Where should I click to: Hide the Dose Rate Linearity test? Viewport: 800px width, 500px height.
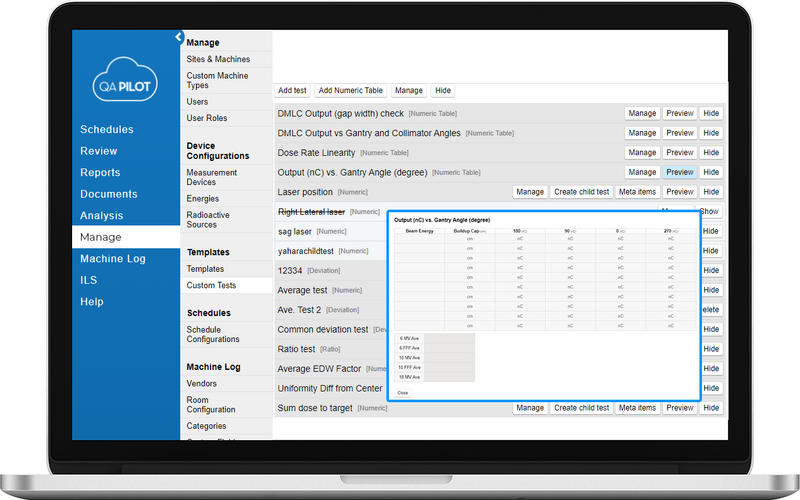click(x=710, y=152)
